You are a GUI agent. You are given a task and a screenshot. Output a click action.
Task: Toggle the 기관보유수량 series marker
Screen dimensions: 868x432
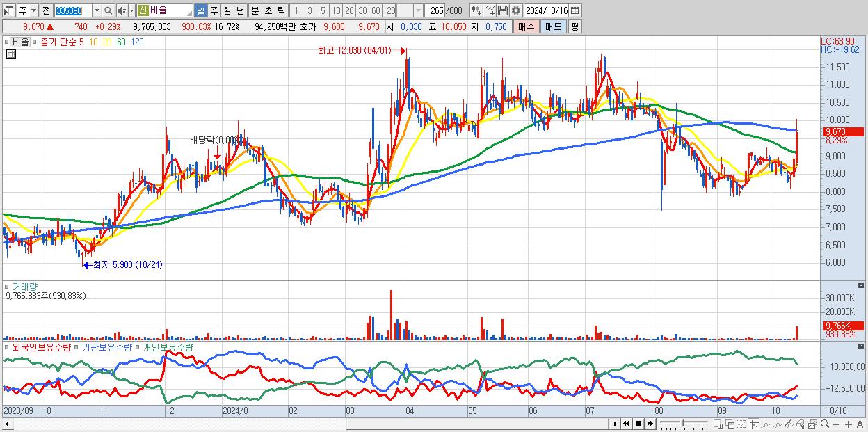point(78,347)
